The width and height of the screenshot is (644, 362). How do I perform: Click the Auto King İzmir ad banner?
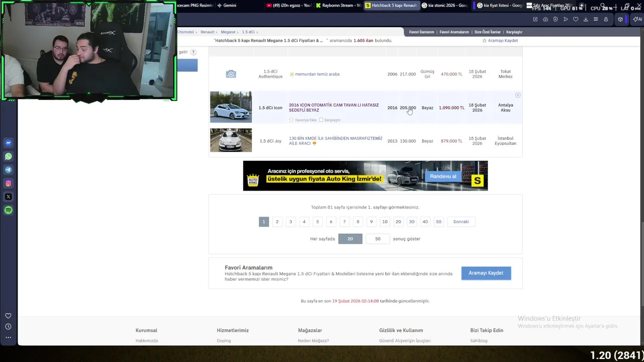pyautogui.click(x=365, y=176)
